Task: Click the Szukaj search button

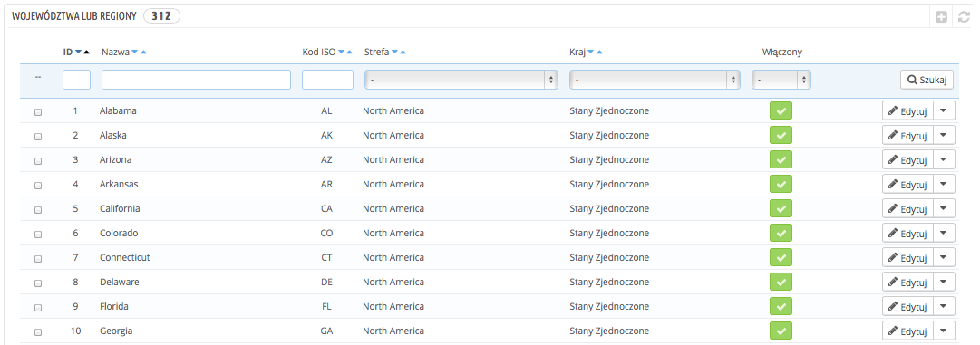Action: click(x=927, y=79)
